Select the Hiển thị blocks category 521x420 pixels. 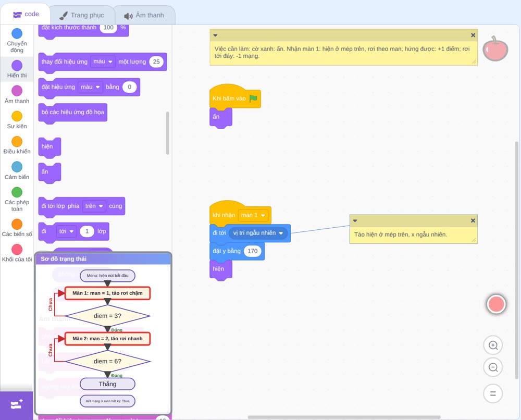[17, 69]
